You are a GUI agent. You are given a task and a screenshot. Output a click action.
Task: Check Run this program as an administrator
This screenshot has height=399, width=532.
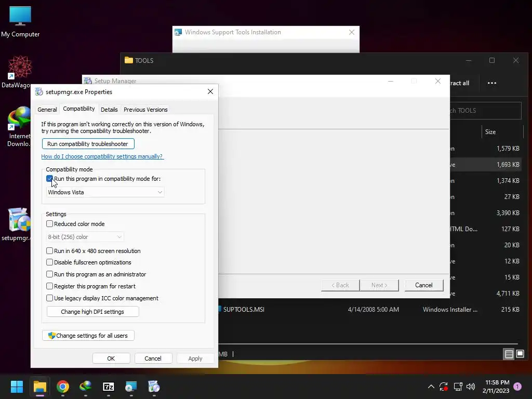(49, 274)
